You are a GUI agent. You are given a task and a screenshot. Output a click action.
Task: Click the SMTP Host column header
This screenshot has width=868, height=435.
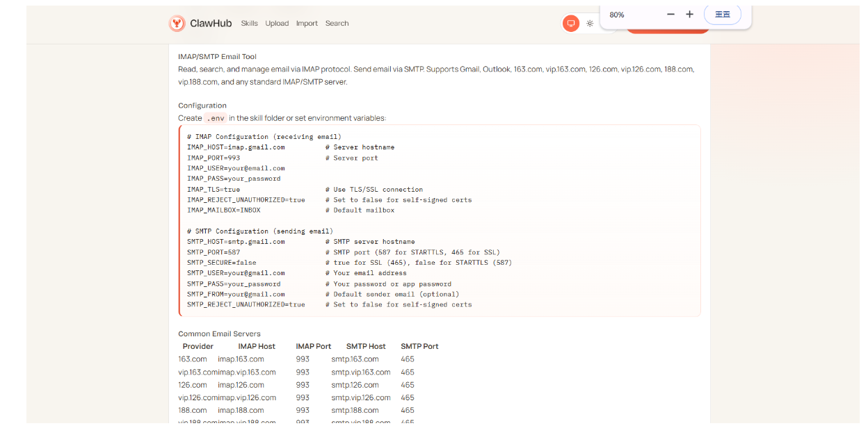[x=366, y=346]
